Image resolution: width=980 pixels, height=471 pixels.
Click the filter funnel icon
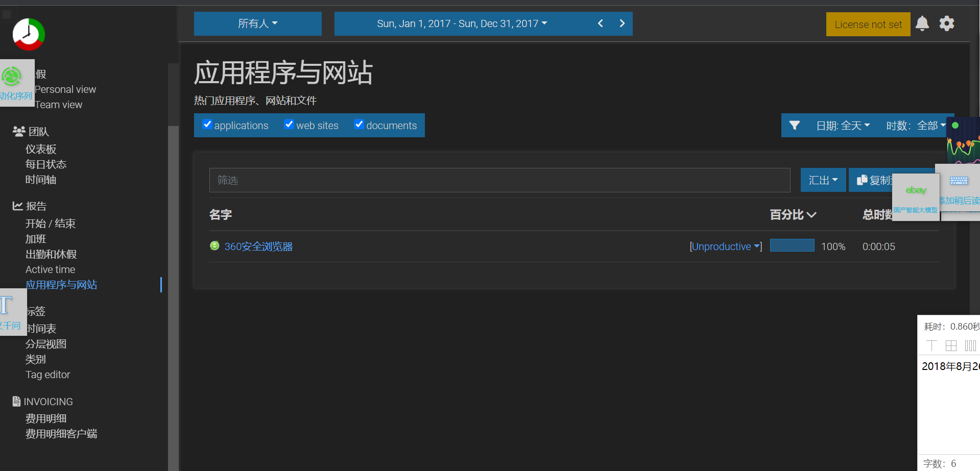point(795,125)
